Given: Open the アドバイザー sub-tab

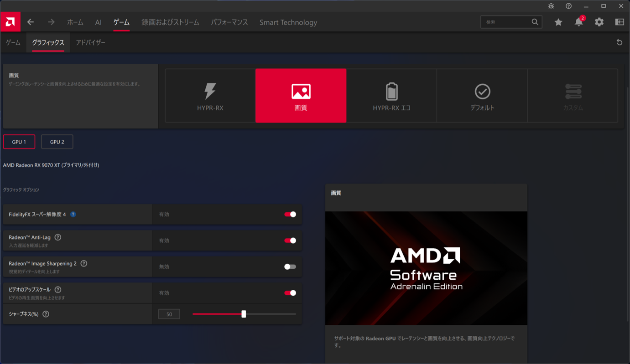Looking at the screenshot, I should point(90,42).
